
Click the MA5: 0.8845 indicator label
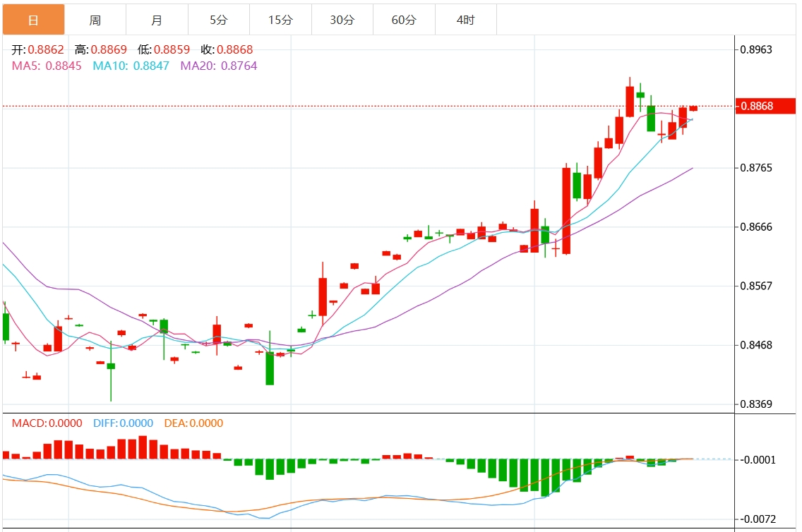[x=47, y=66]
